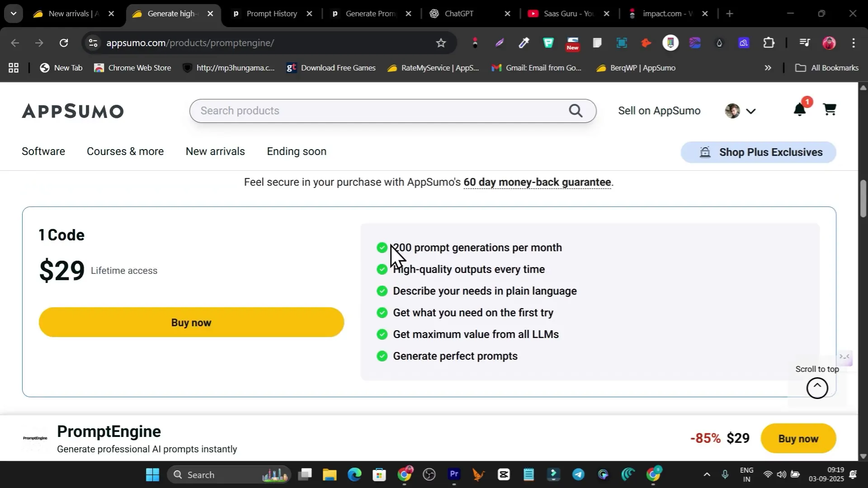Expand the tab search dropdown

(x=14, y=14)
